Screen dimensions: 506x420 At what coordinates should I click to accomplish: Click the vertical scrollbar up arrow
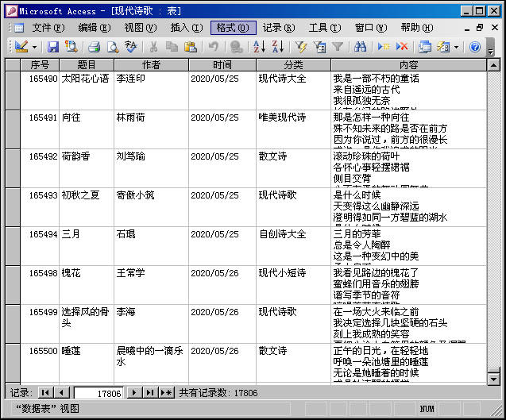494,65
